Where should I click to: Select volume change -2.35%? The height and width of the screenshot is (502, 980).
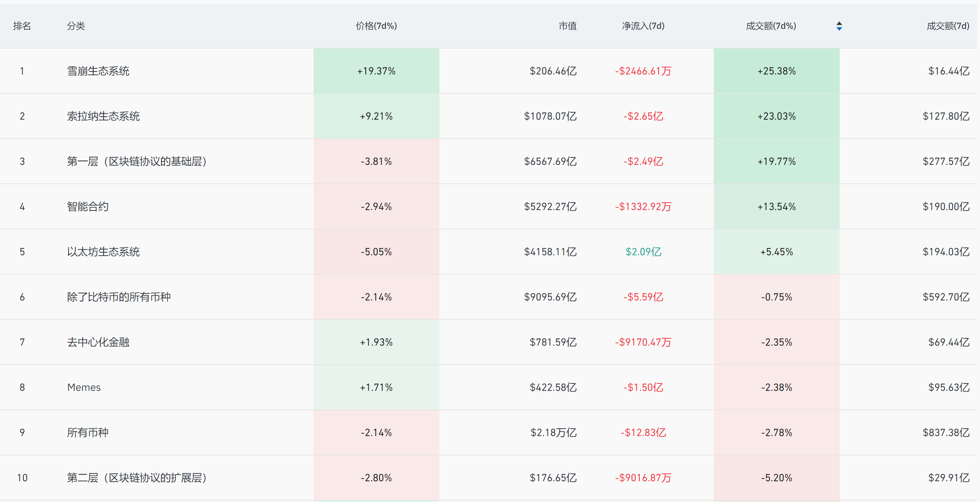776,342
